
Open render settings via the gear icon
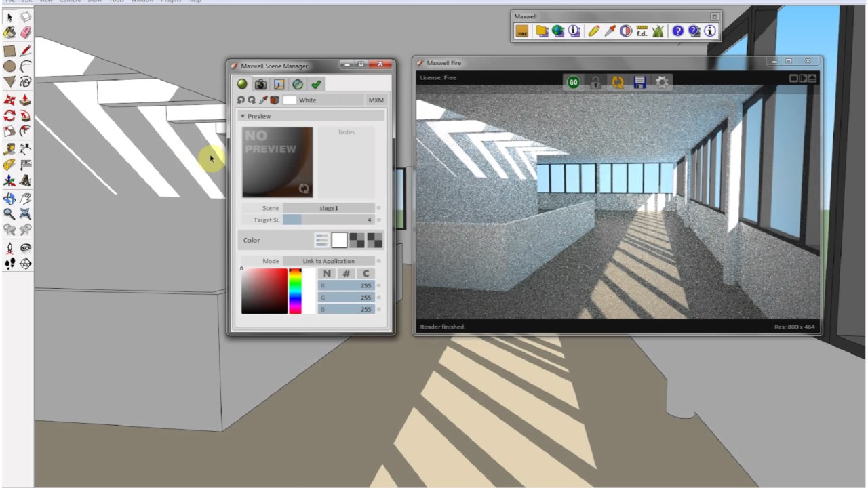661,82
